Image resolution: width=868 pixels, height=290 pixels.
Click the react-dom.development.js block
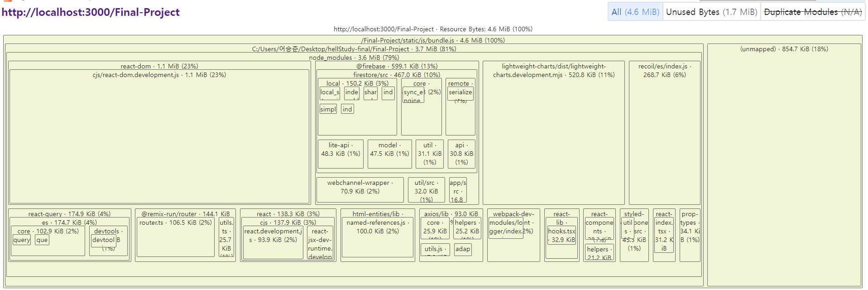(159, 136)
